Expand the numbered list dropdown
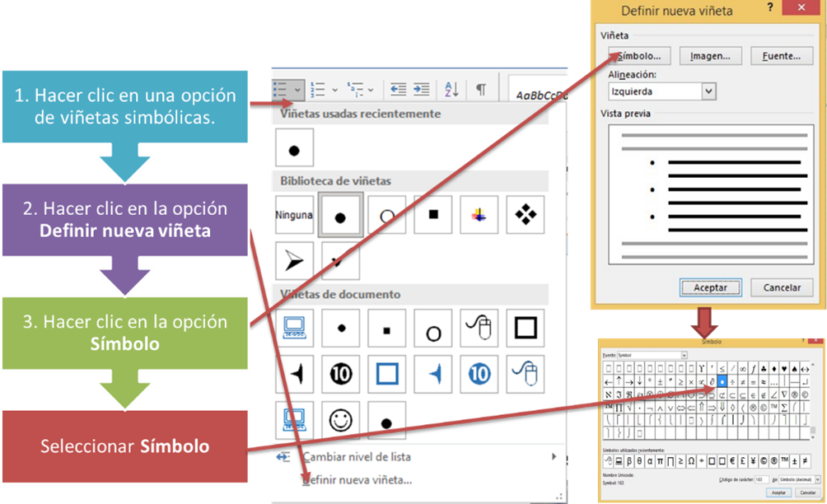Viewport: 827px width, 504px height. click(334, 90)
